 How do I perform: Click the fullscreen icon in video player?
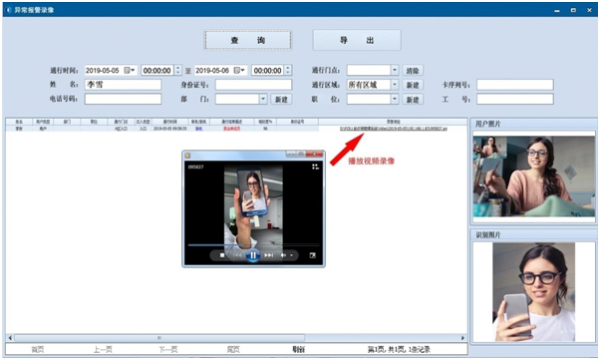[313, 255]
